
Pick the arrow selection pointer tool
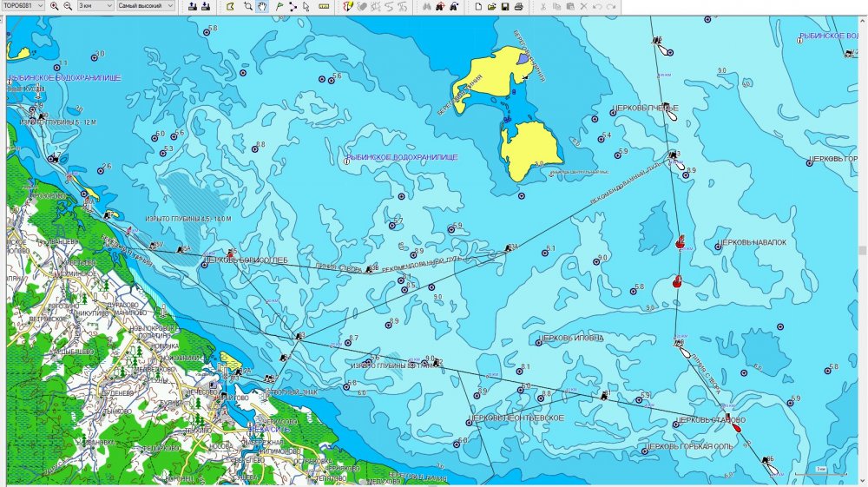tap(306, 6)
